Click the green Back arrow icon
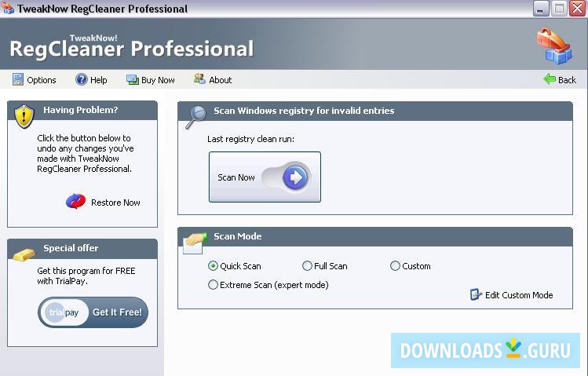The height and width of the screenshot is (376, 588). coord(550,79)
